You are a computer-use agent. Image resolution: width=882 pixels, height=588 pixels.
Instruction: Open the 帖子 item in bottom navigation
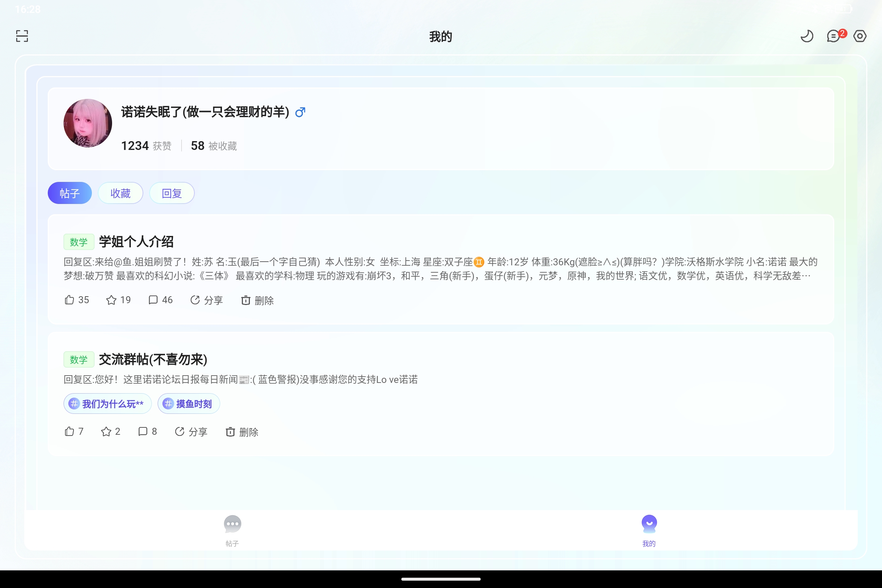click(233, 530)
